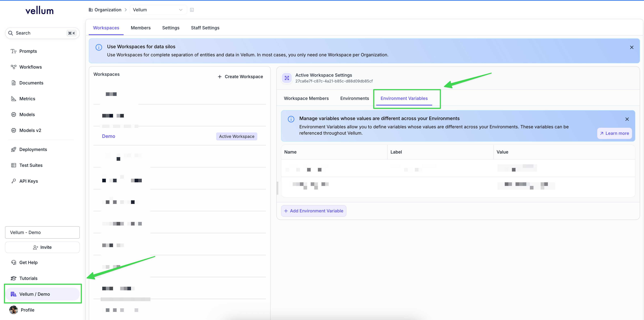Open Metrics via its chart icon
This screenshot has height=320, width=644.
point(13,99)
